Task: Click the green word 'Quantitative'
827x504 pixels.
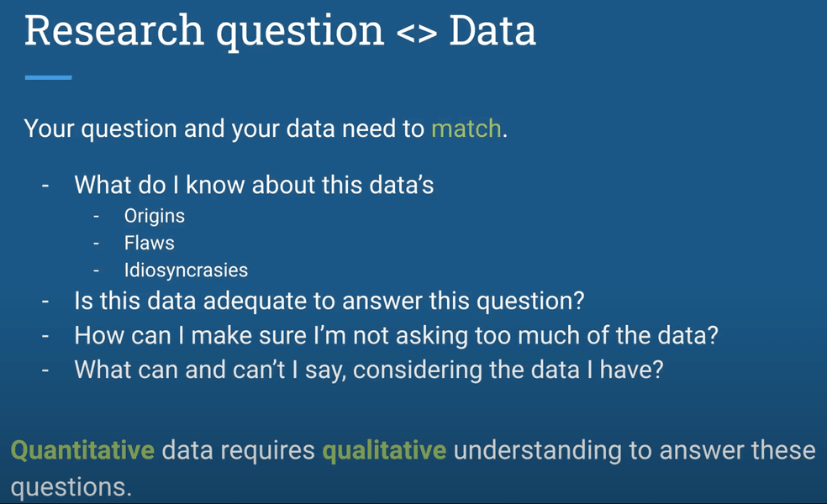Action: [83, 451]
